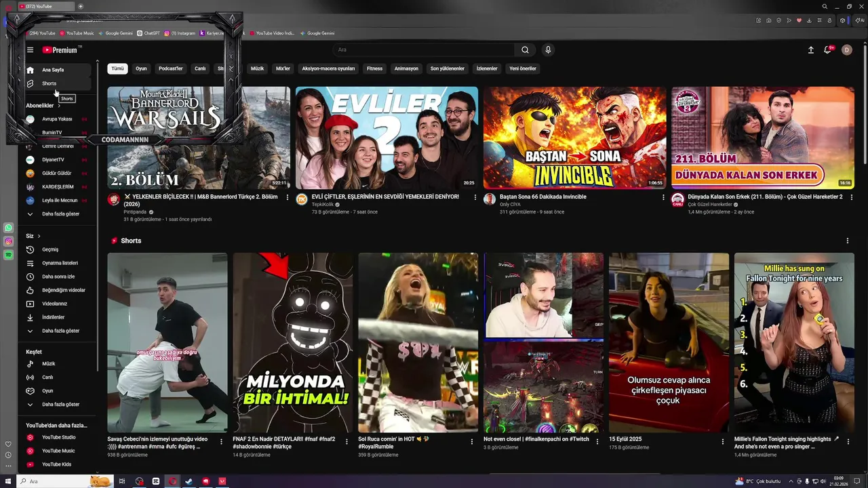
Task: Show hidden system tray icons in taskbar
Action: point(790,481)
